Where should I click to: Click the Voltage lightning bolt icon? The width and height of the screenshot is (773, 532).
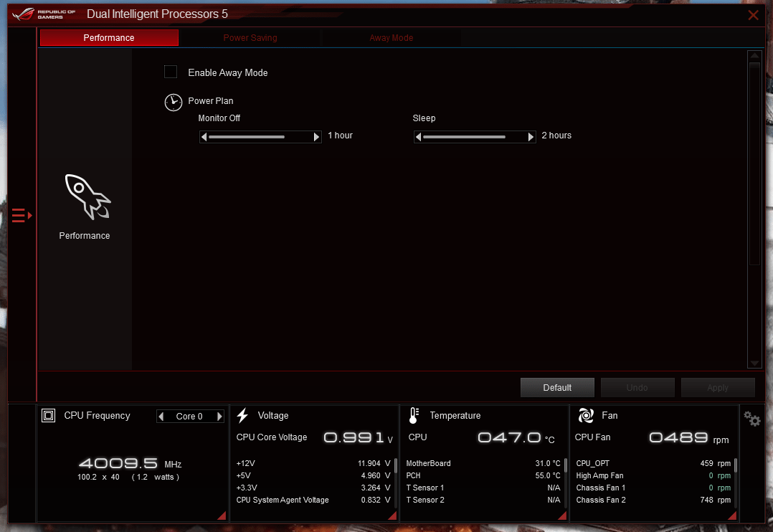(242, 416)
